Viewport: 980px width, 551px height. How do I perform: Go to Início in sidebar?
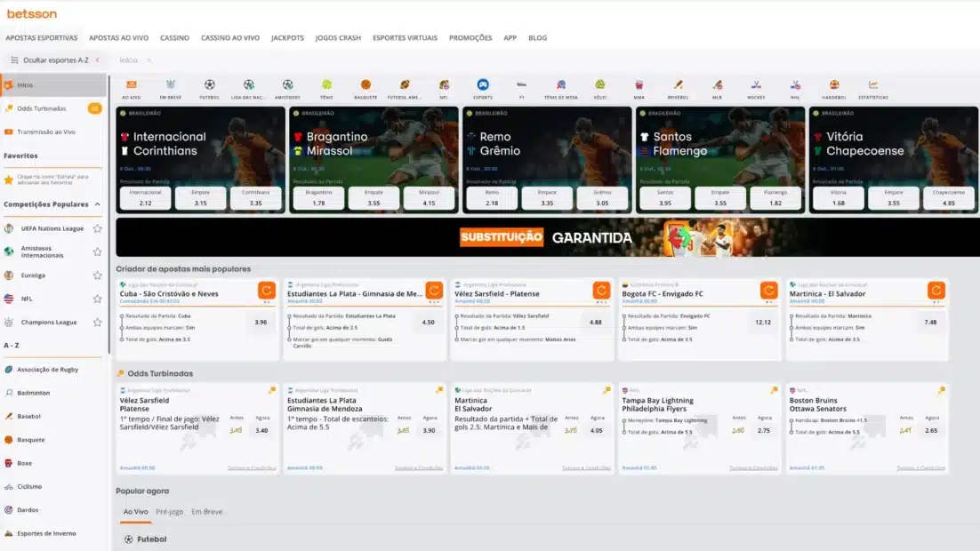point(53,85)
